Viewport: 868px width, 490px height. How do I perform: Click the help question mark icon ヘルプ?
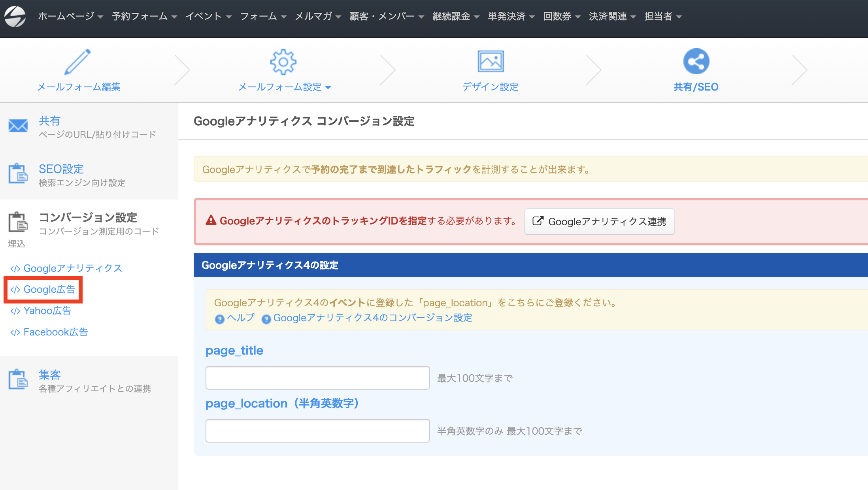(x=220, y=319)
